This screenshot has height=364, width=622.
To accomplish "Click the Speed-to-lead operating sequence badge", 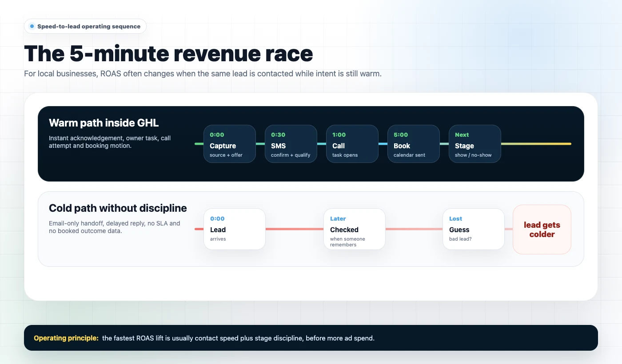I will click(x=85, y=26).
